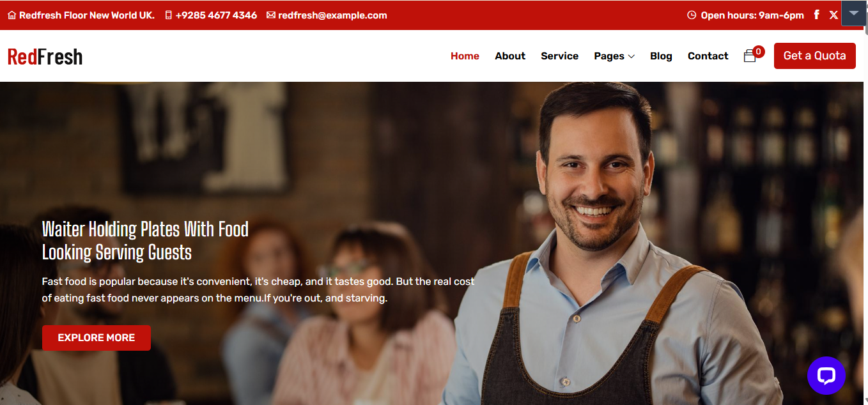
Task: Click the X (Twitter) social icon
Action: coord(833,15)
